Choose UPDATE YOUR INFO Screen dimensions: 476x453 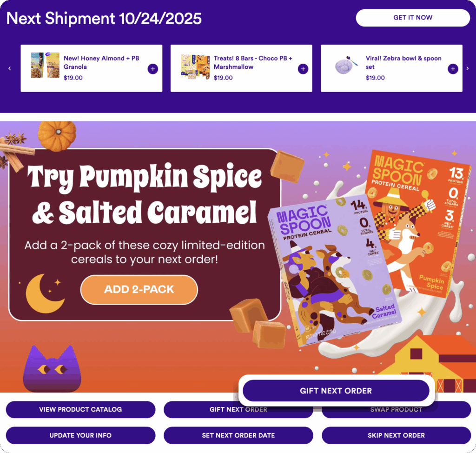[x=80, y=435]
